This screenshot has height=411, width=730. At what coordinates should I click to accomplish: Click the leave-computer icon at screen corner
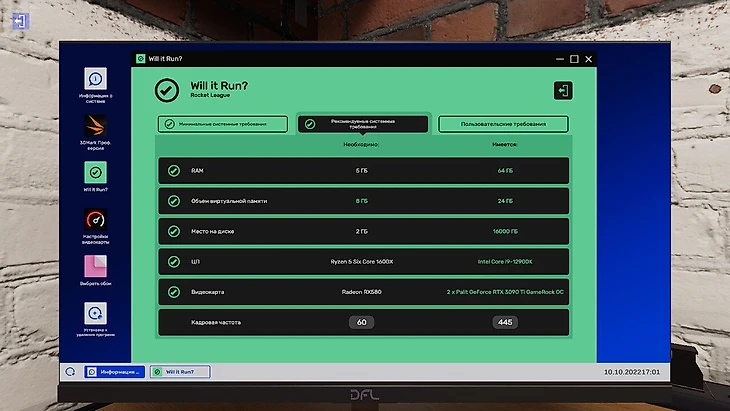point(20,21)
